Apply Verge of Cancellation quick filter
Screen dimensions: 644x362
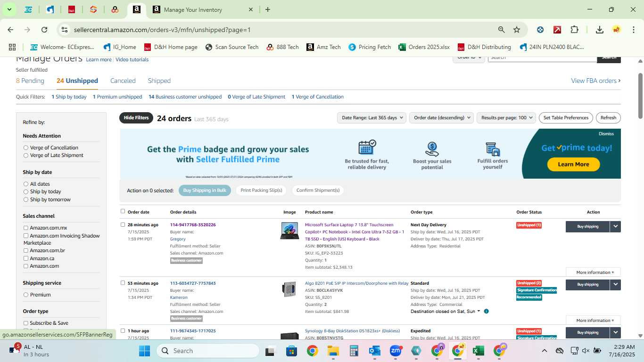point(318,97)
